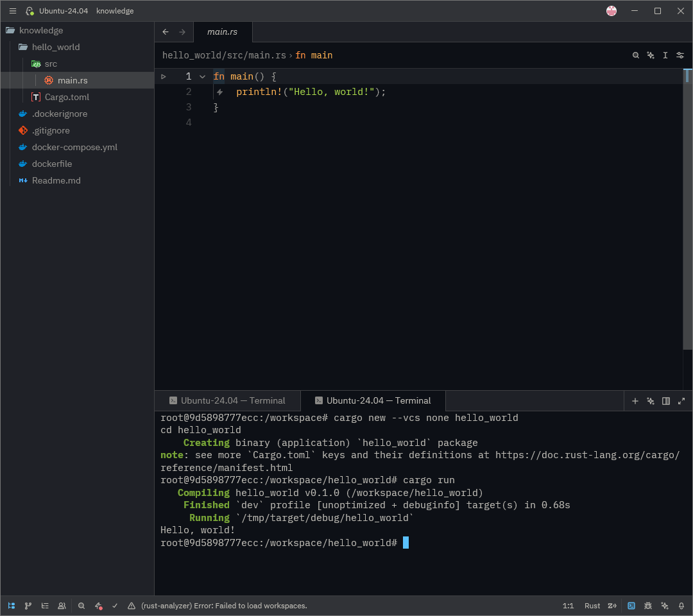Switch to main.rs editor tab
Screen dimensions: 693x616
coord(223,32)
